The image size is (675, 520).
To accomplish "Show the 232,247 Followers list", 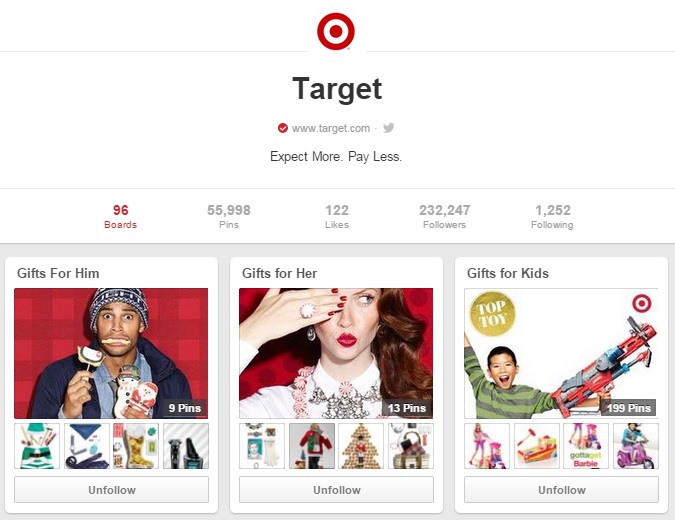I will (445, 216).
